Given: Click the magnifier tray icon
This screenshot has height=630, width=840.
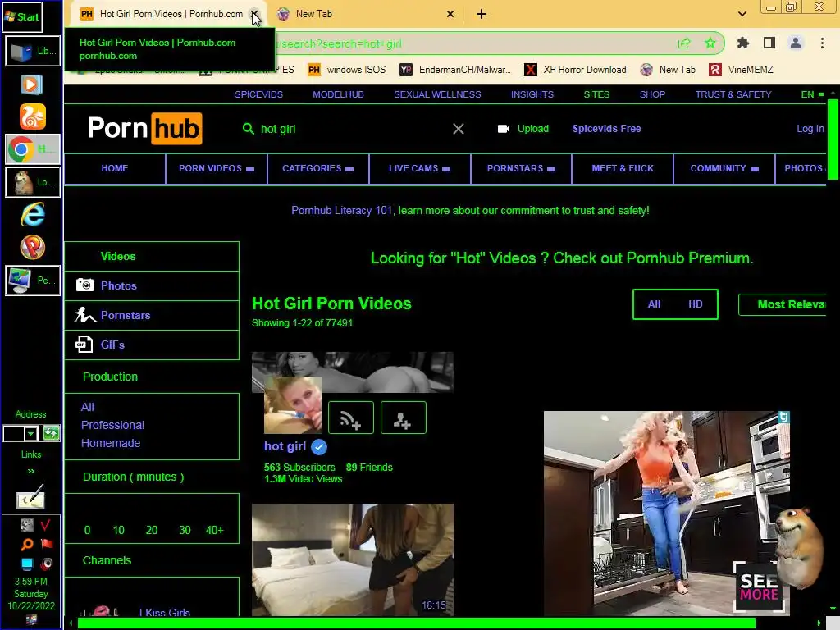Looking at the screenshot, I should [26, 545].
